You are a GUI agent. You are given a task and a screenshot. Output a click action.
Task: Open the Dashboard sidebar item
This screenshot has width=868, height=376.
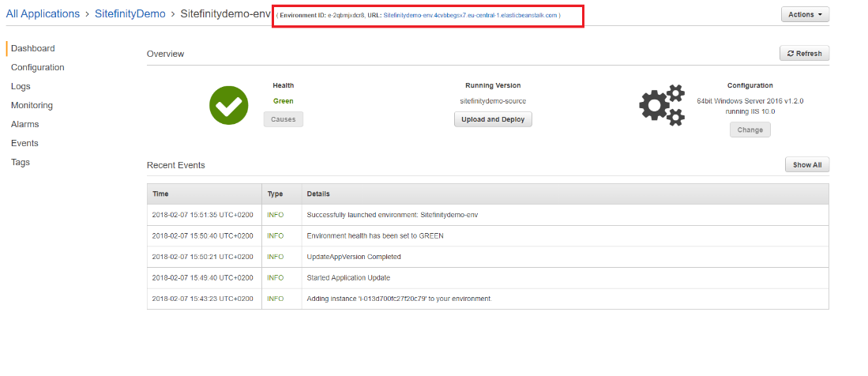tap(32, 48)
